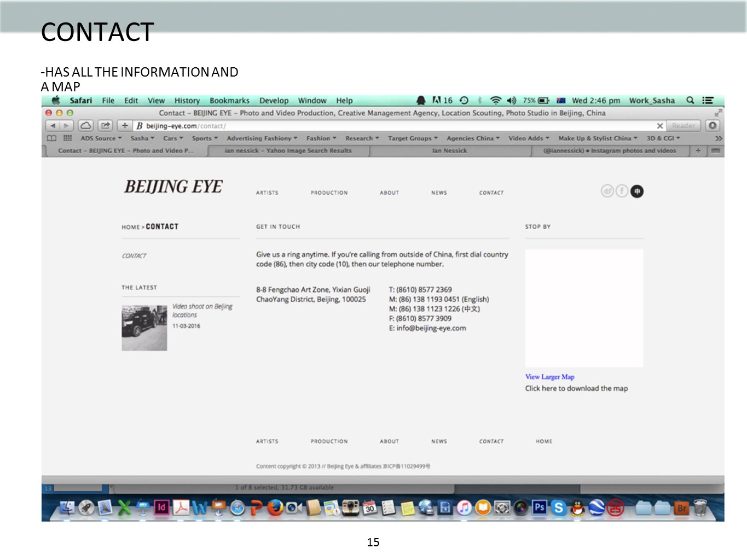Switch to ian nessick Yahoo Image Search tab
This screenshot has width=747, height=560.
(288, 150)
